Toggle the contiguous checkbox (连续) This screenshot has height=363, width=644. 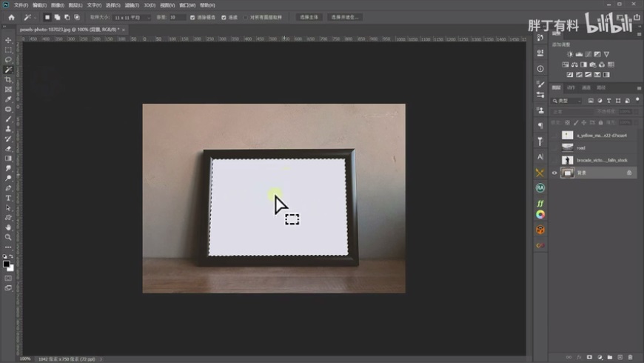(224, 17)
